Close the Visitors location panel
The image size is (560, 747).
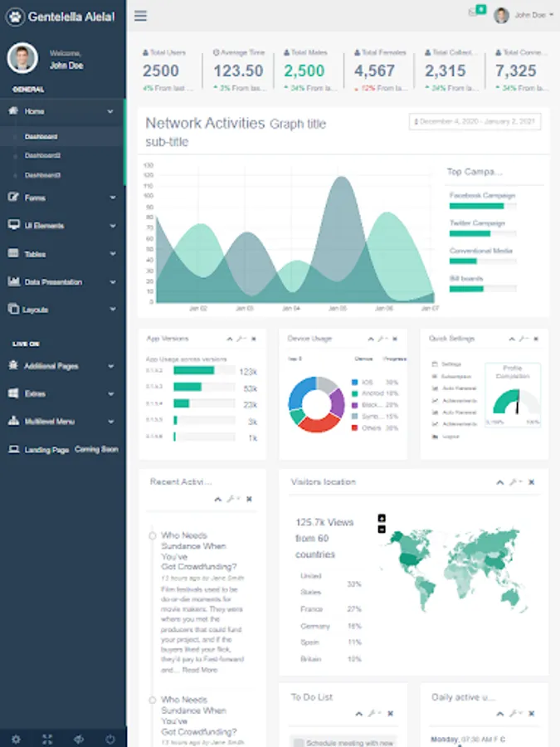[x=532, y=482]
